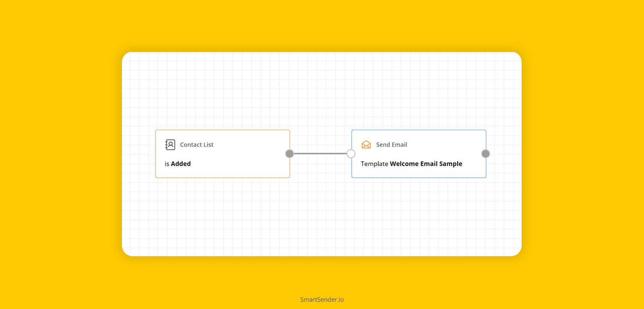Select the "Welcome Email Sample" template name
Screen dimensions: 644x309
pos(426,164)
